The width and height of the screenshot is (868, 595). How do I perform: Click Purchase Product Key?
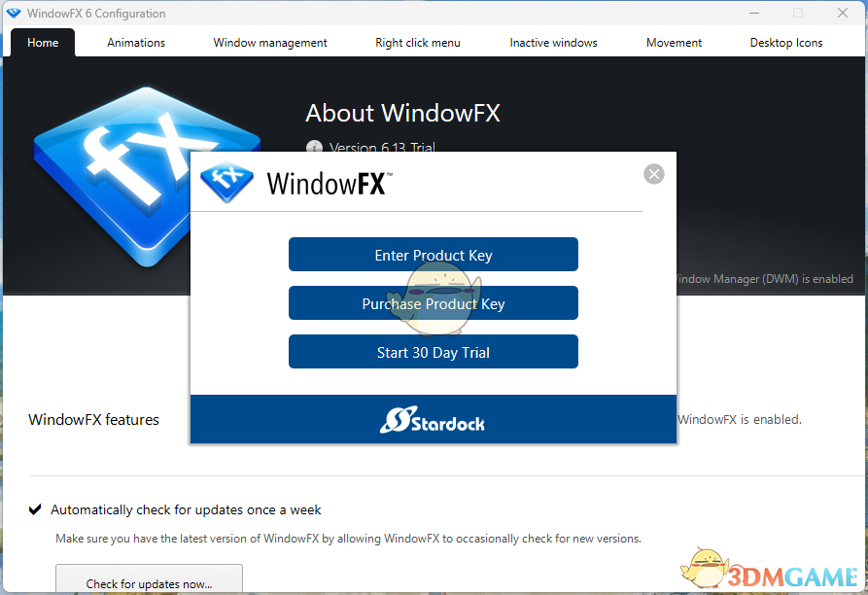(434, 303)
